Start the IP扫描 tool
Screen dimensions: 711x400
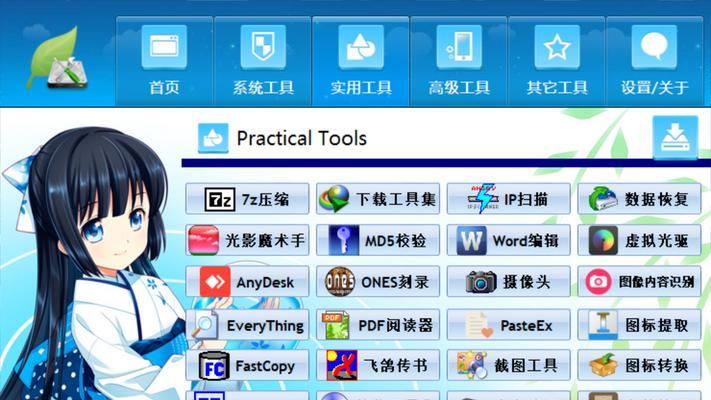(508, 199)
